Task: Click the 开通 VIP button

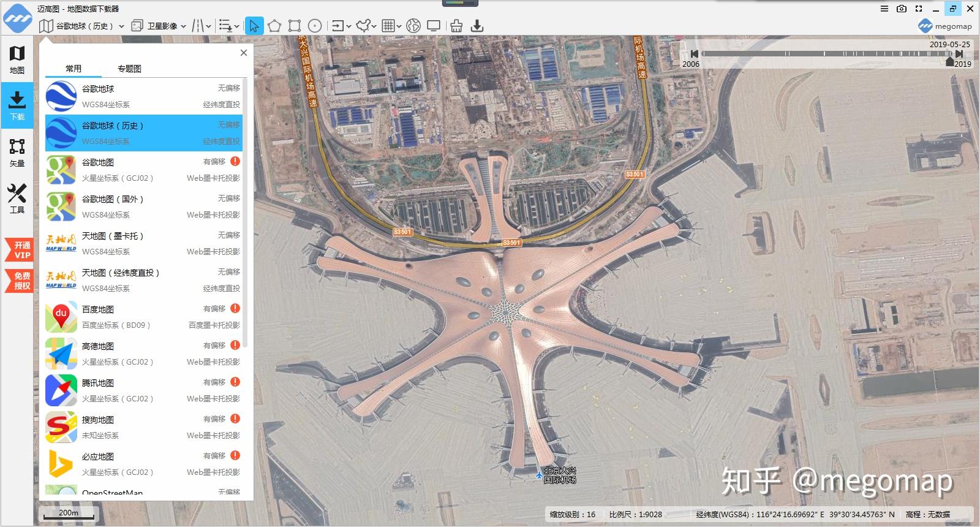Action: tap(19, 250)
